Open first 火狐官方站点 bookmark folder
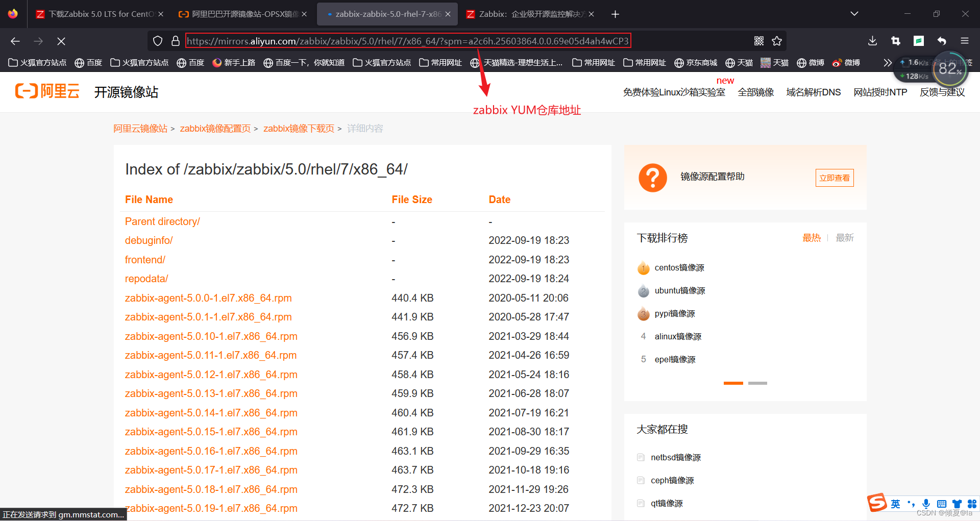The image size is (980, 521). click(37, 63)
